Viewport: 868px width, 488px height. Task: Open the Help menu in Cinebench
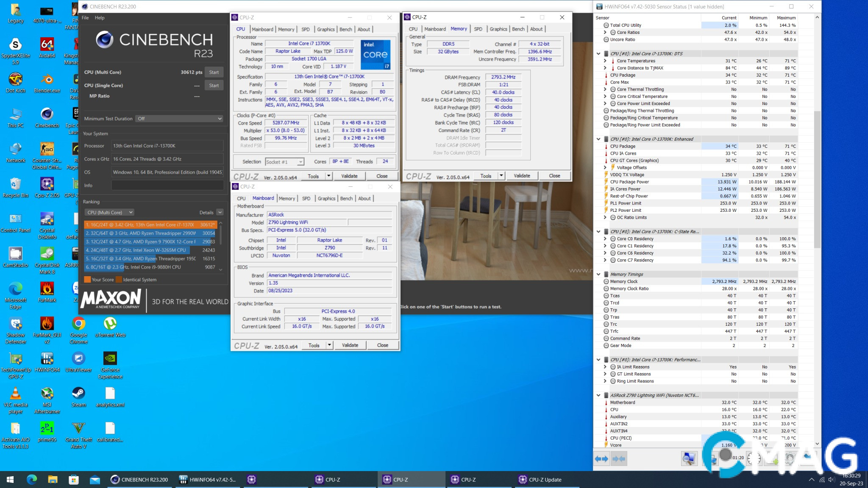pos(100,18)
